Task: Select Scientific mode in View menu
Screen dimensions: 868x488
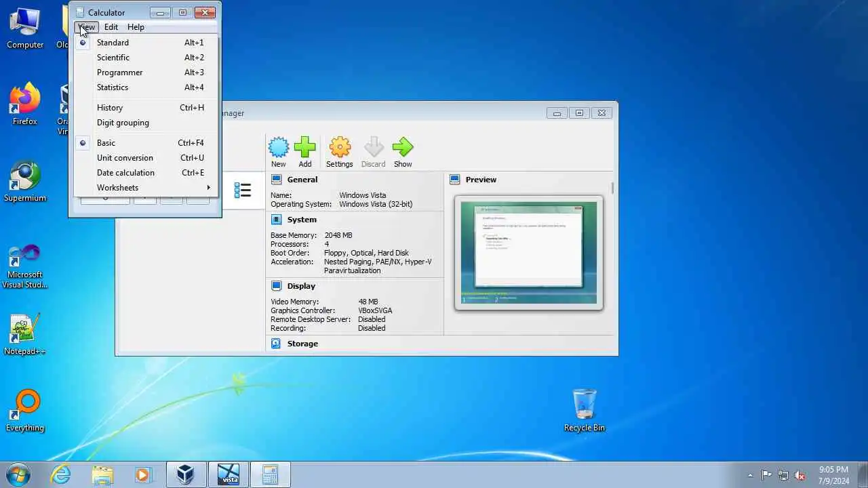Action: tap(146, 58)
